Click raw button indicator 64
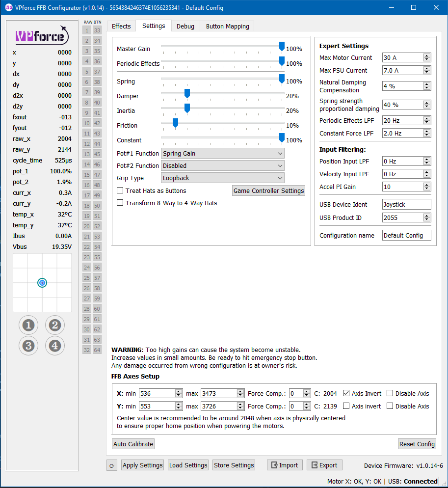The width and height of the screenshot is (448, 488). pos(97,350)
